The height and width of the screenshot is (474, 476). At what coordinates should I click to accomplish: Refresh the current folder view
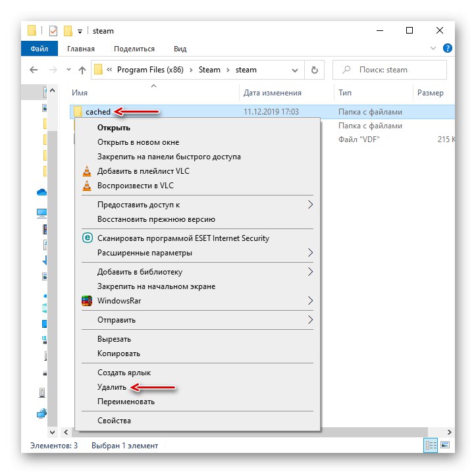click(315, 70)
